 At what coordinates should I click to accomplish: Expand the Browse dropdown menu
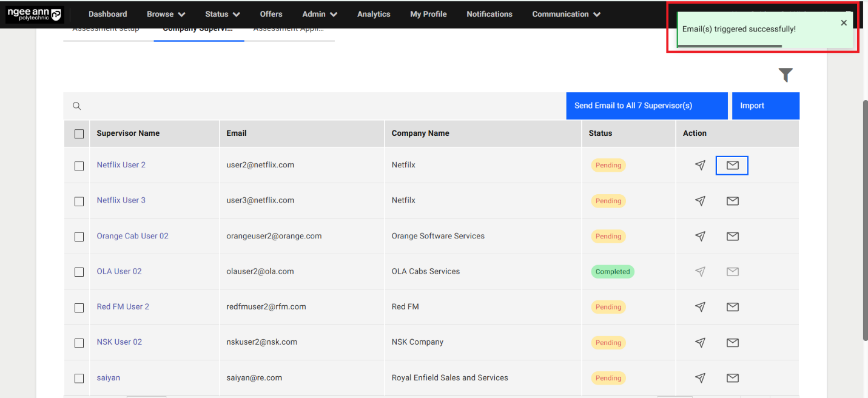(x=166, y=14)
